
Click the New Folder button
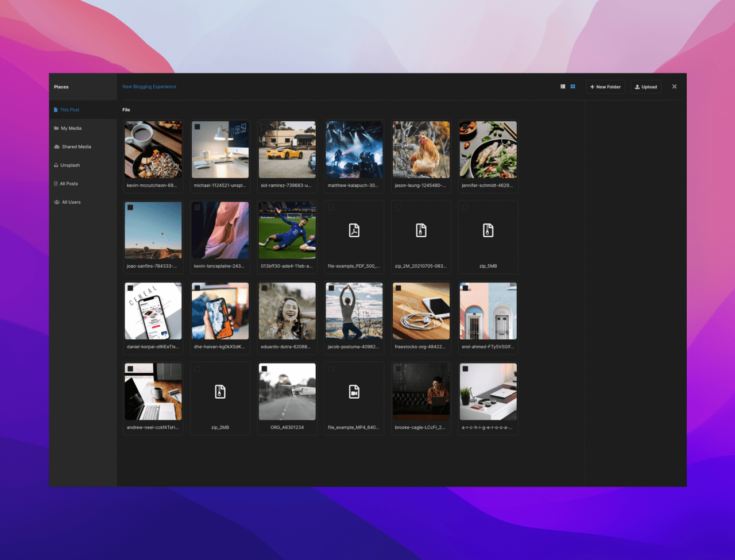click(605, 87)
